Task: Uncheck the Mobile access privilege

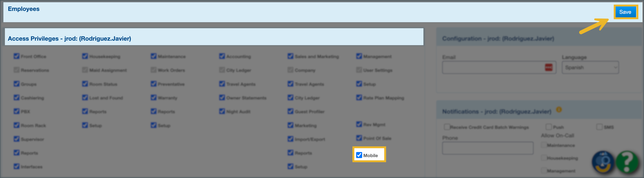Action: (359, 155)
